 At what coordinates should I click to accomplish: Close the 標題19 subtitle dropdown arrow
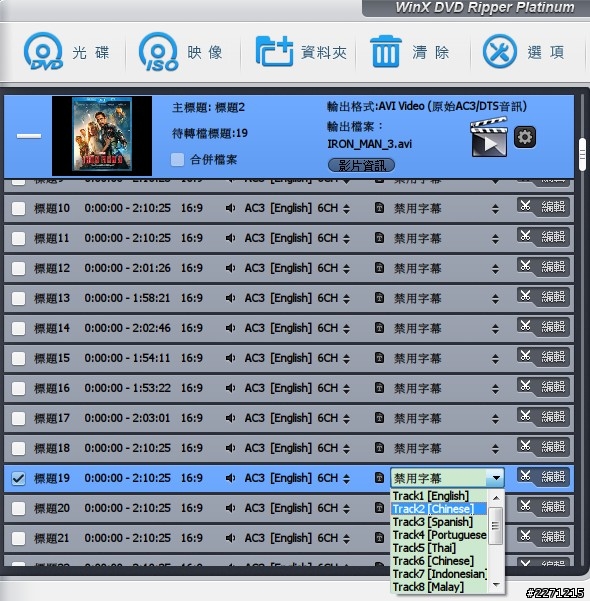pos(496,478)
